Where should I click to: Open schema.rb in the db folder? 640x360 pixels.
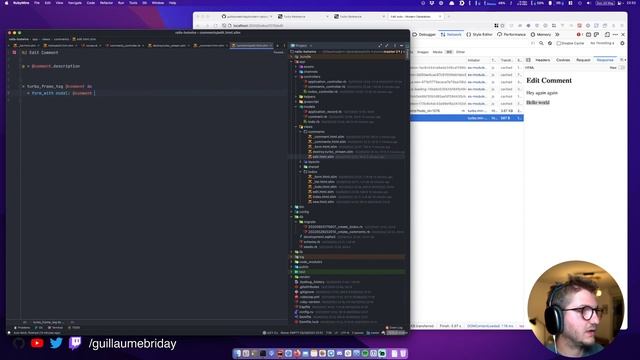click(x=312, y=242)
